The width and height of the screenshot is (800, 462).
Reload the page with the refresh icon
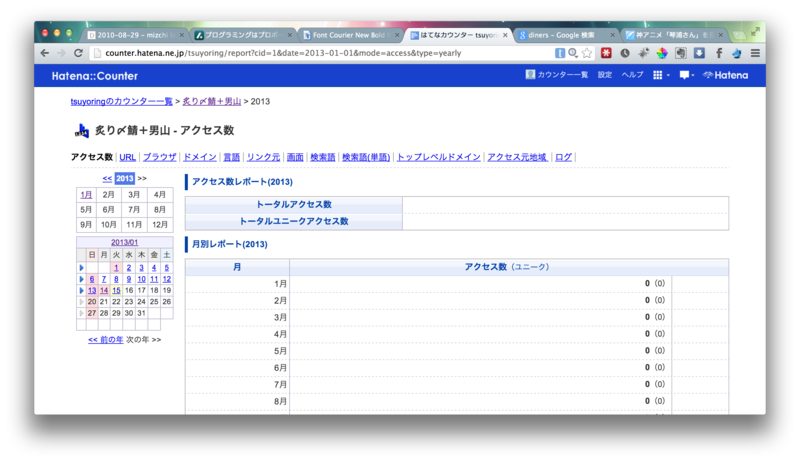[x=78, y=53]
